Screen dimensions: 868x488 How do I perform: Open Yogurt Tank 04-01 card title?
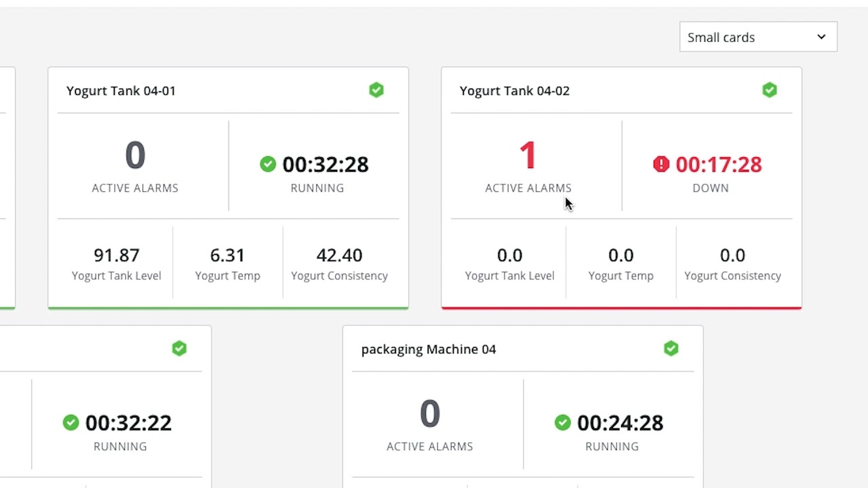click(x=121, y=91)
